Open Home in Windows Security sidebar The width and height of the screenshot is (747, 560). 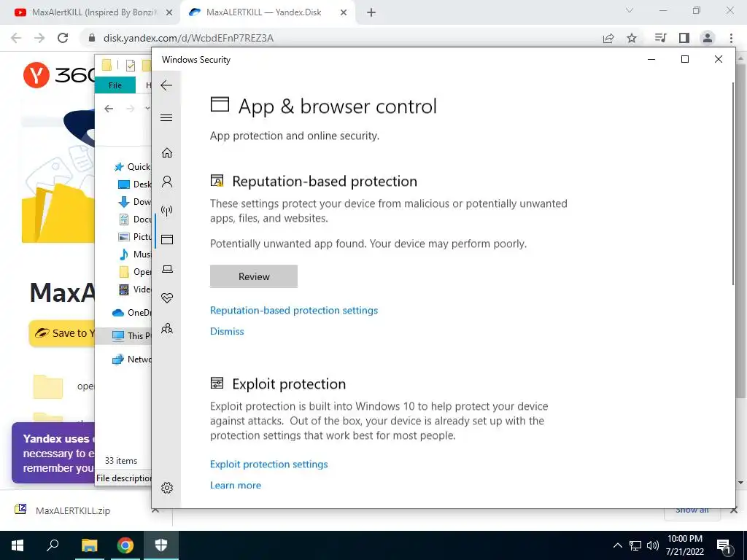[167, 153]
